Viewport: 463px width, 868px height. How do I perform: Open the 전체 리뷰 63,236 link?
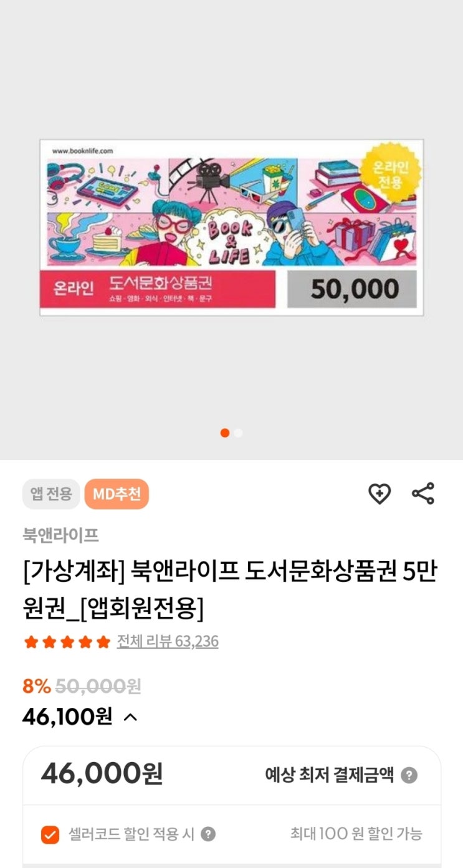pyautogui.click(x=168, y=642)
